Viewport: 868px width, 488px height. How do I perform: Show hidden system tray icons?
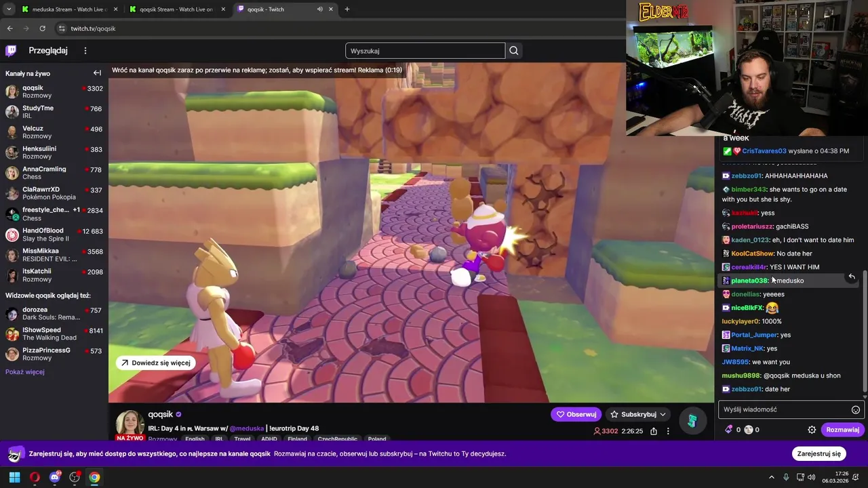click(771, 477)
